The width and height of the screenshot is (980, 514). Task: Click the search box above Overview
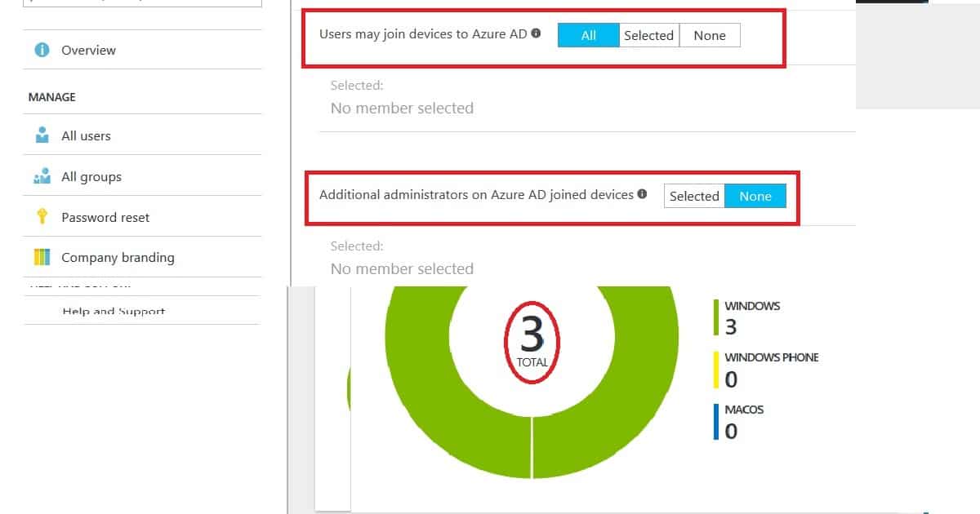coord(143,3)
